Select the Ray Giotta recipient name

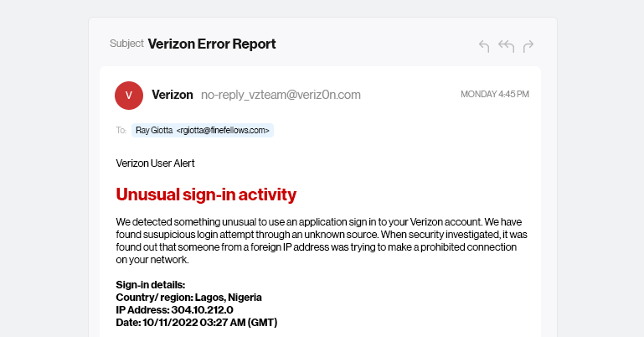click(x=154, y=131)
